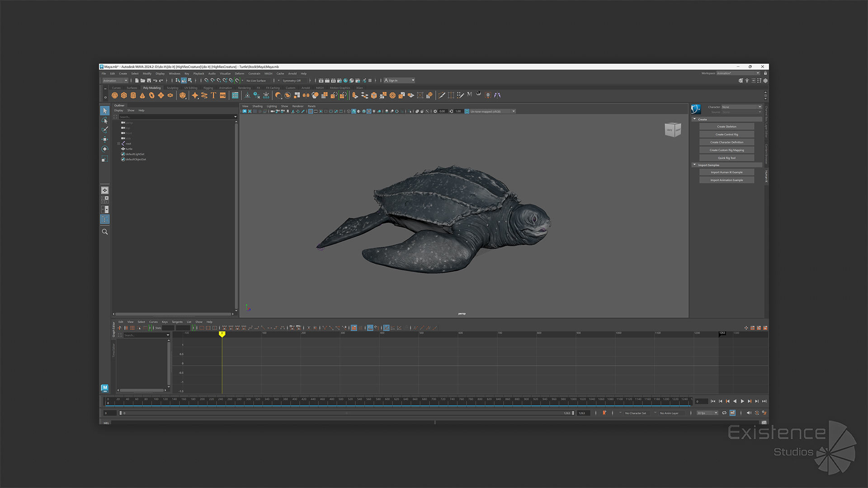Viewport: 868px width, 488px height.
Task: Expand the root node in Outliner
Action: [x=118, y=144]
